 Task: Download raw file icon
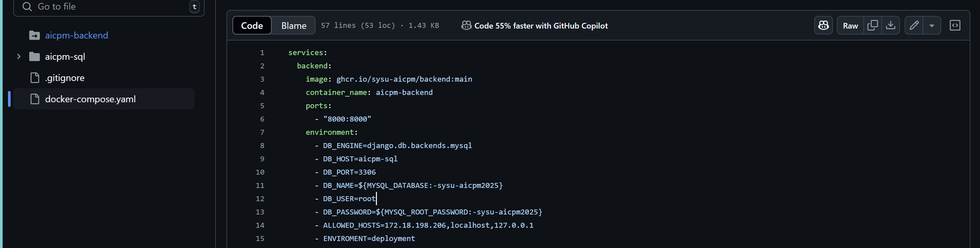[x=891, y=26]
